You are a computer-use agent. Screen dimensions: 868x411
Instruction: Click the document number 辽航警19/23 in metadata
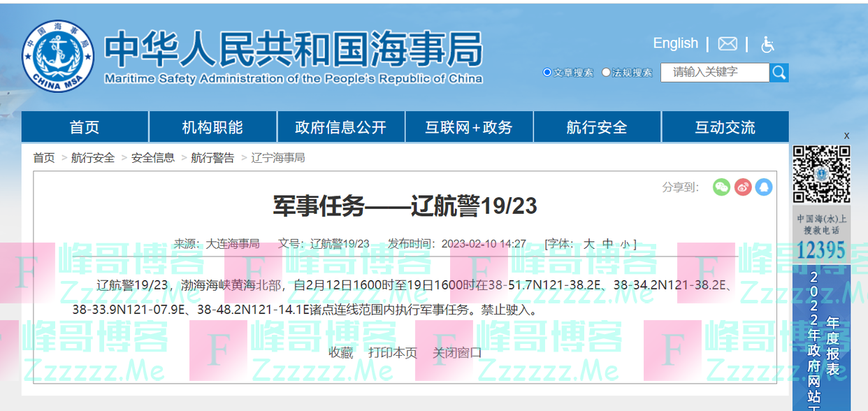pyautogui.click(x=340, y=243)
